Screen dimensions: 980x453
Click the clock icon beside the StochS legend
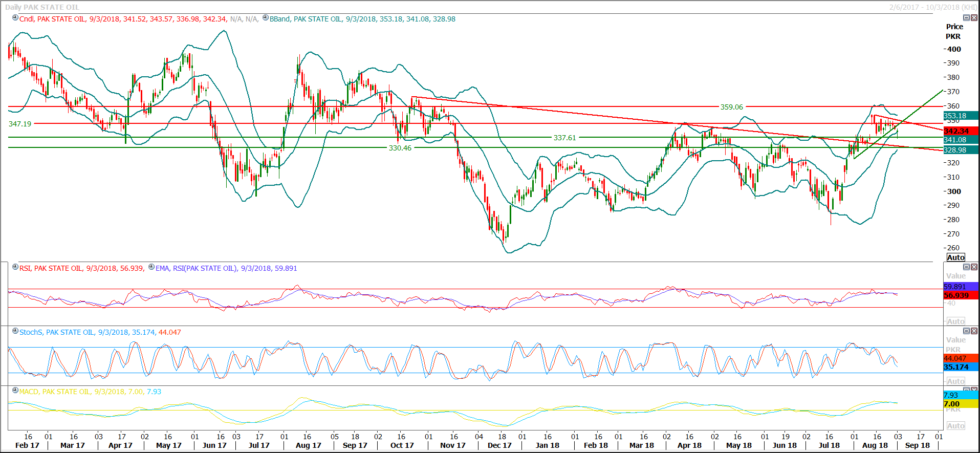pos(15,331)
